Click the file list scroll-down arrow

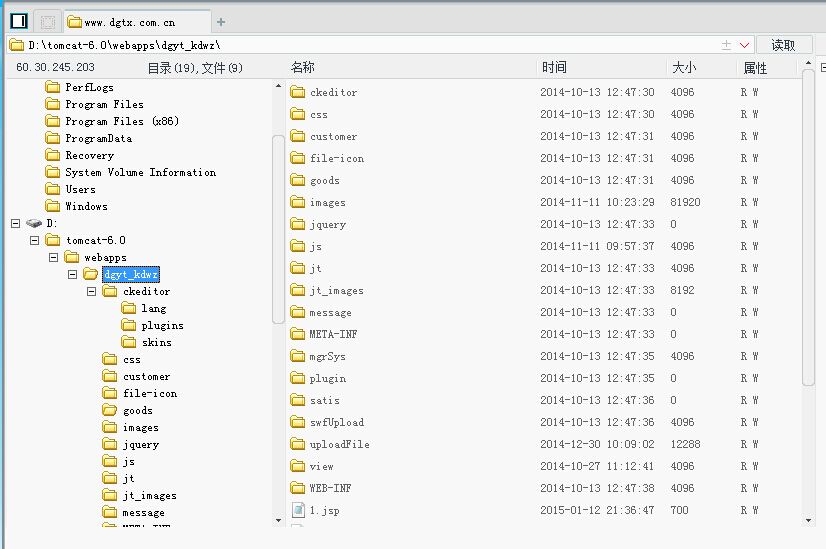tap(808, 521)
